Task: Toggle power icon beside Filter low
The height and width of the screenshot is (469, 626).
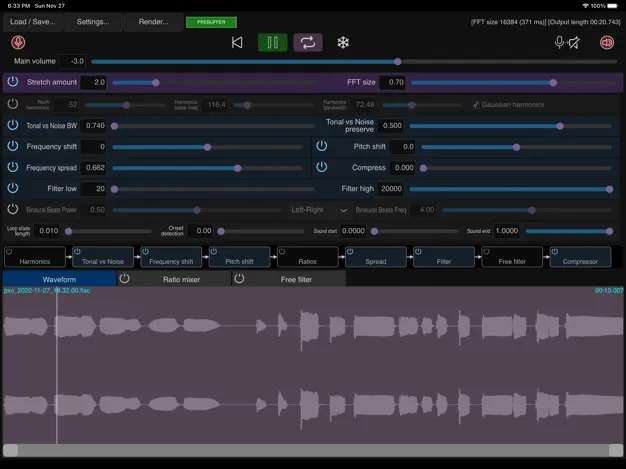Action: tap(13, 188)
